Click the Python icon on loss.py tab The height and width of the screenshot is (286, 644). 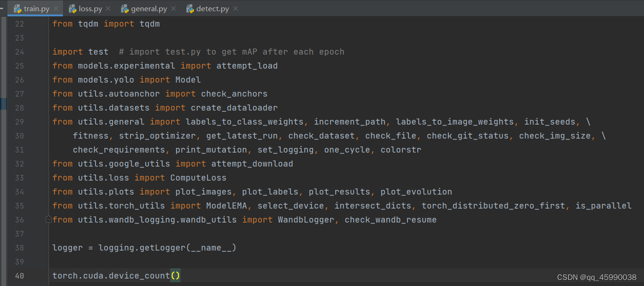pyautogui.click(x=73, y=8)
